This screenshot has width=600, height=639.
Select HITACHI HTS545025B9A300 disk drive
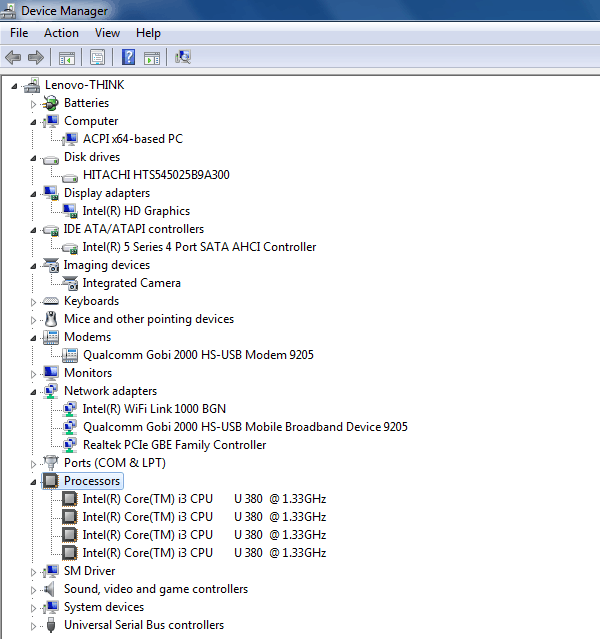(156, 175)
